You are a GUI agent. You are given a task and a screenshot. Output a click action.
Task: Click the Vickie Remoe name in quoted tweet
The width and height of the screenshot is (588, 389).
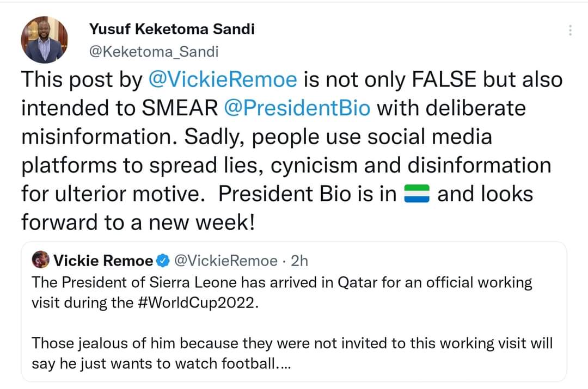click(103, 261)
